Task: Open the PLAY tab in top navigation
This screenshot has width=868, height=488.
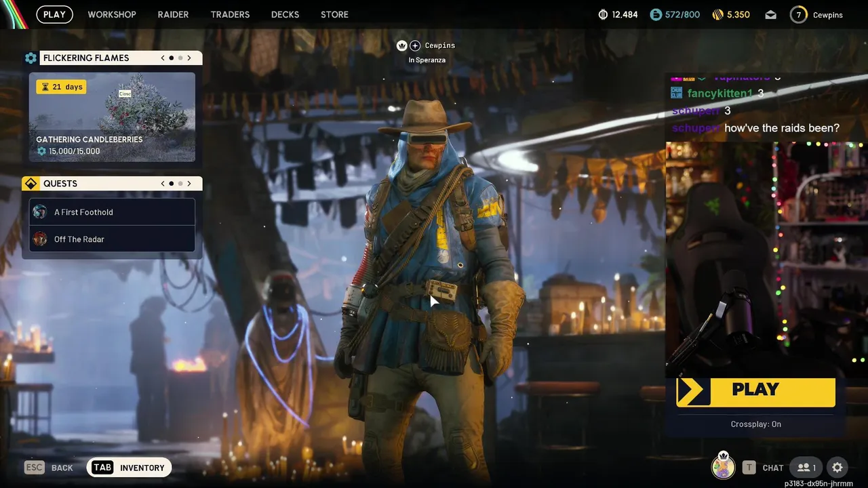Action: (54, 14)
